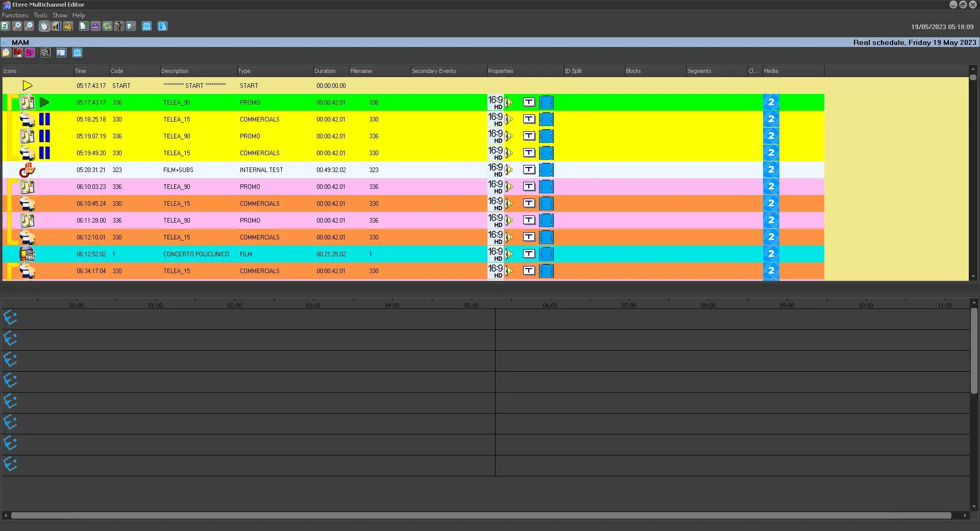Click the zoom out magnifier icon
This screenshot has height=531, width=980.
pyautogui.click(x=29, y=26)
